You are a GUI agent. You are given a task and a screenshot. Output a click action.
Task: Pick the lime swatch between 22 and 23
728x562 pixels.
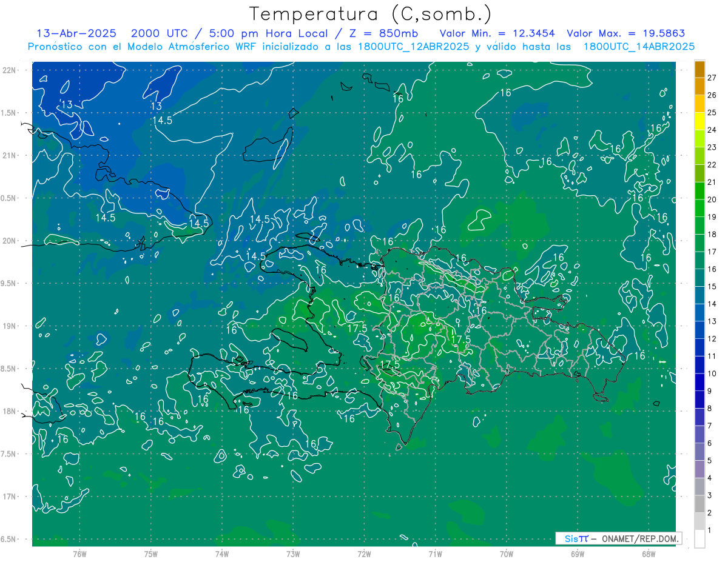pos(699,156)
